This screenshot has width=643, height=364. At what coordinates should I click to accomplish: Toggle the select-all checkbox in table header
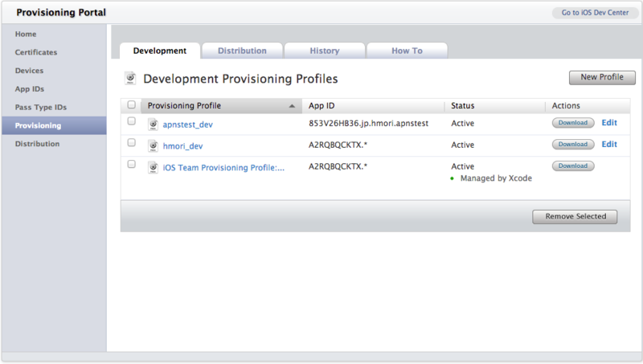pyautogui.click(x=132, y=105)
